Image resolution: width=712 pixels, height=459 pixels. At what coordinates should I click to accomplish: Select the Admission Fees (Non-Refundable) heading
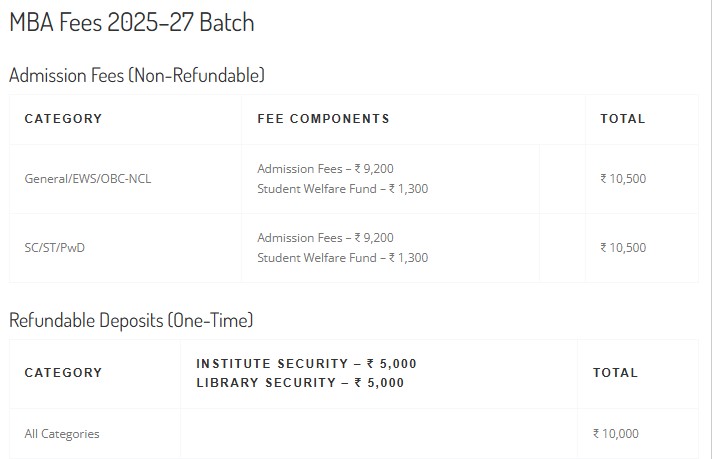point(137,75)
